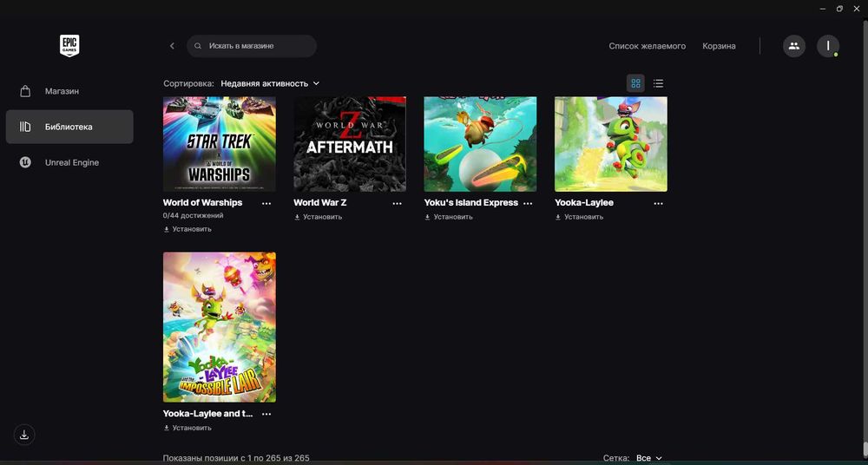Viewport: 868px width, 465px height.
Task: Click the Epic Games logo
Action: (69, 45)
